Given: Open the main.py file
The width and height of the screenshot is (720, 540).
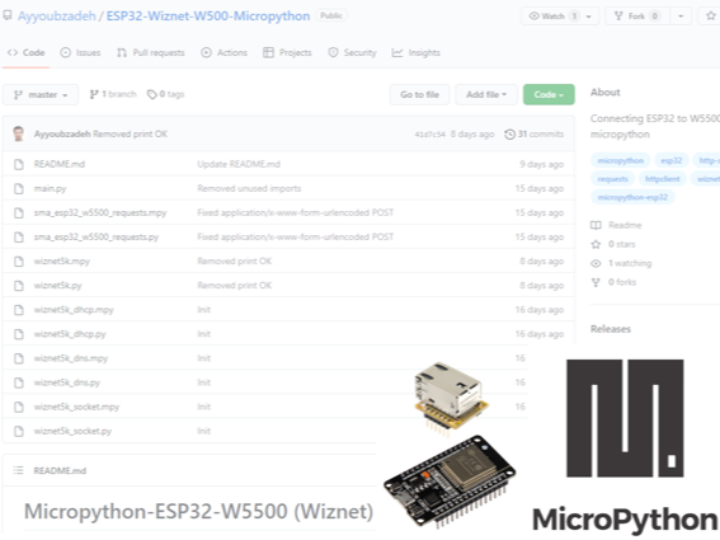Looking at the screenshot, I should (50, 188).
